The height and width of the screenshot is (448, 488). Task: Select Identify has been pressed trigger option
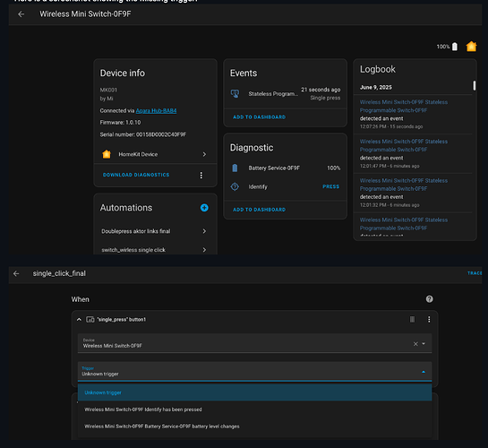pyautogui.click(x=254, y=409)
